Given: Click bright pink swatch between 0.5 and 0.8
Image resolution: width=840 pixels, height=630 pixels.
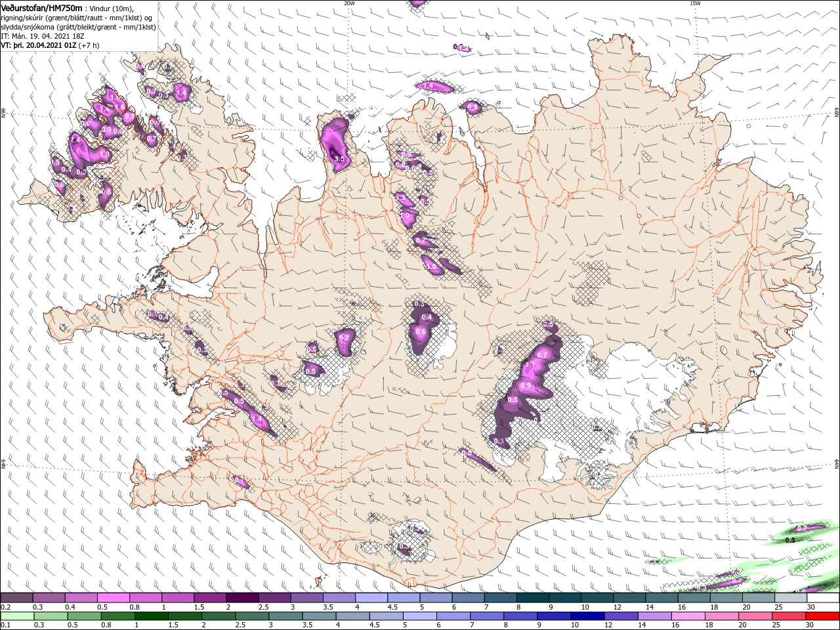Looking at the screenshot, I should tap(113, 598).
